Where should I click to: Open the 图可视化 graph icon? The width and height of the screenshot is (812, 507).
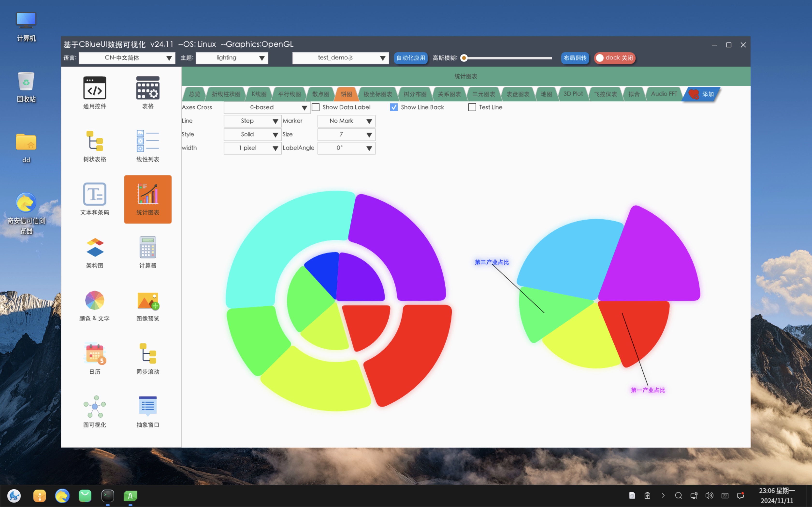95,406
